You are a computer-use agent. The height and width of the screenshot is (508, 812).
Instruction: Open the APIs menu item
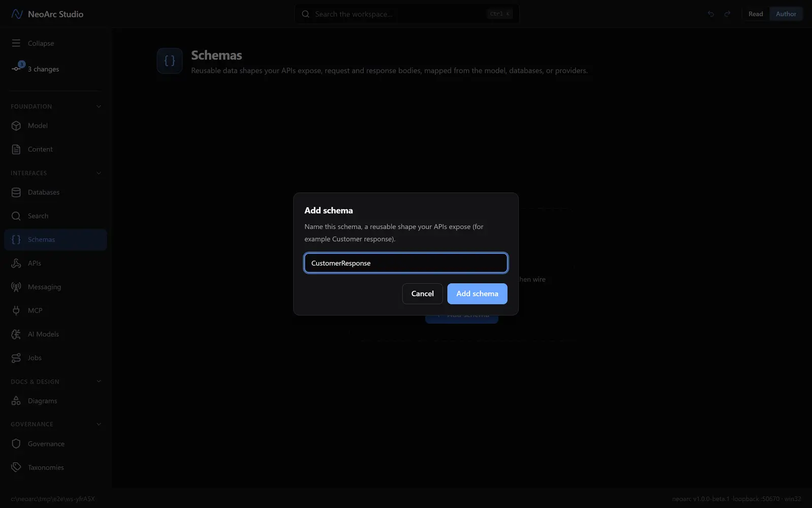click(x=55, y=263)
